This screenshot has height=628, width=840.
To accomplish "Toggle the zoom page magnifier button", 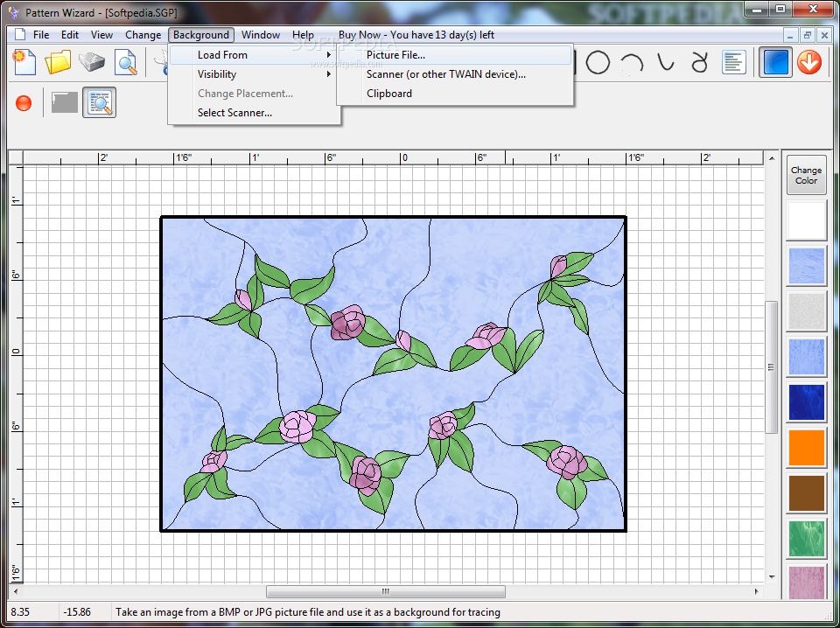I will [99, 102].
